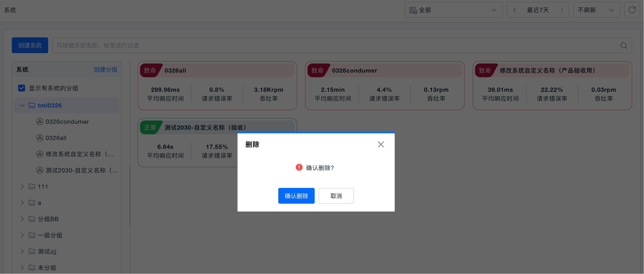
Task: Click the red warning icon in dialog
Action: pyautogui.click(x=299, y=167)
